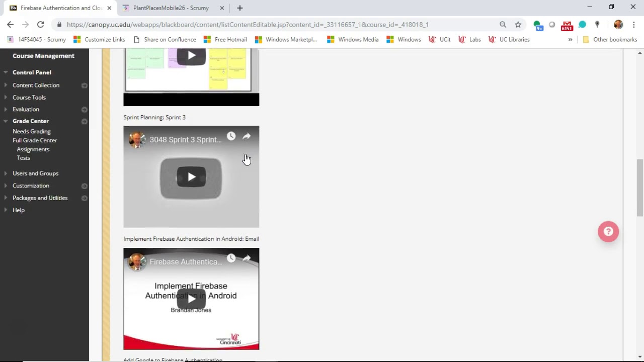This screenshot has height=362, width=644.
Task: Open Help in Control Panel
Action: click(x=19, y=210)
